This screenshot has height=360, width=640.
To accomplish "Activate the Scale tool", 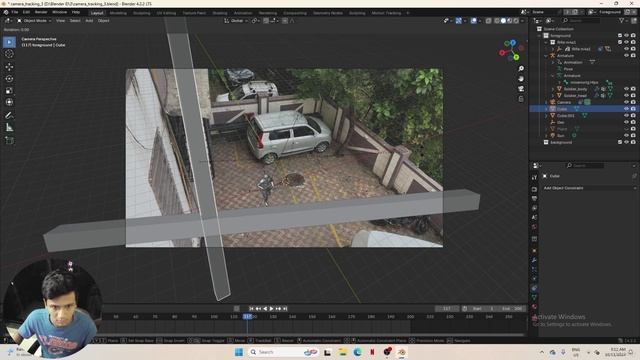I will click(x=9, y=90).
